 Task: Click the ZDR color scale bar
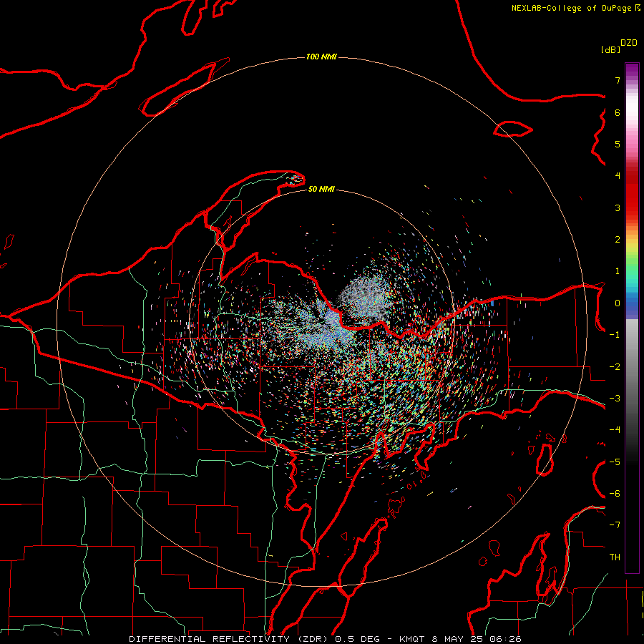click(632, 318)
